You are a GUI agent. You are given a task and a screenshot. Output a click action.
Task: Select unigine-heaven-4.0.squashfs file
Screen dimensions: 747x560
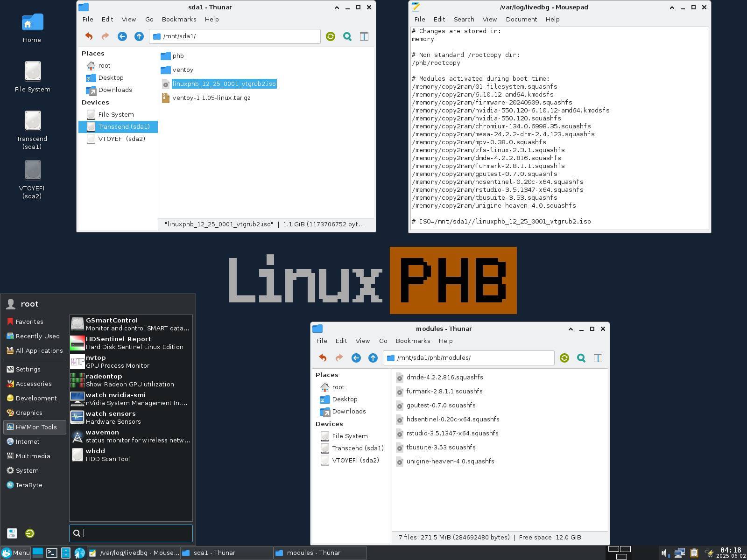(445, 461)
